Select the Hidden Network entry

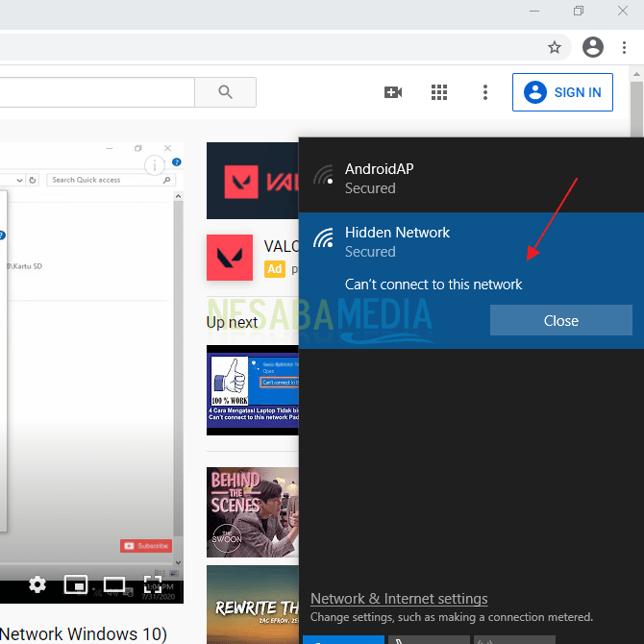[469, 242]
